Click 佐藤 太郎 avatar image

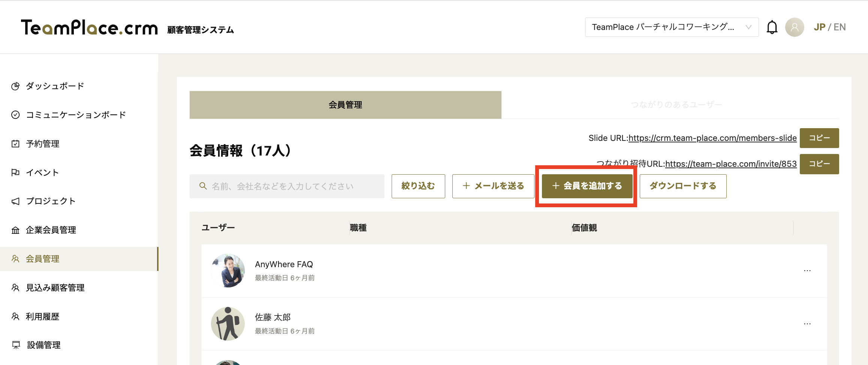coord(228,324)
